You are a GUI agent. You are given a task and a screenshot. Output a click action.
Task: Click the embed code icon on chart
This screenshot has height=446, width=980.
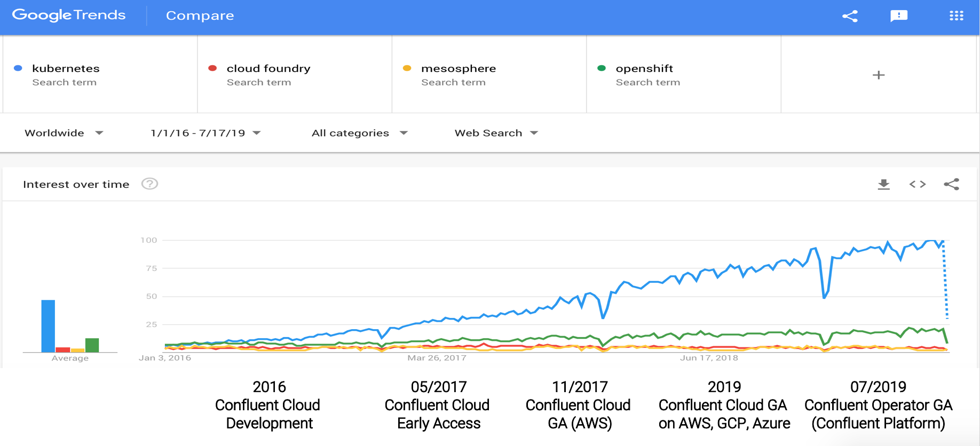(x=918, y=185)
